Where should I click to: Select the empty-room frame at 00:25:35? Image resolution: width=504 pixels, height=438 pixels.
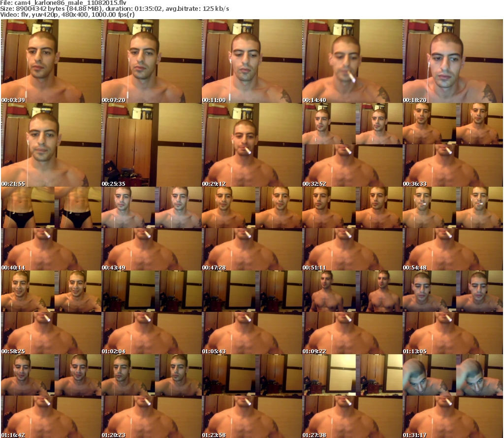152,145
